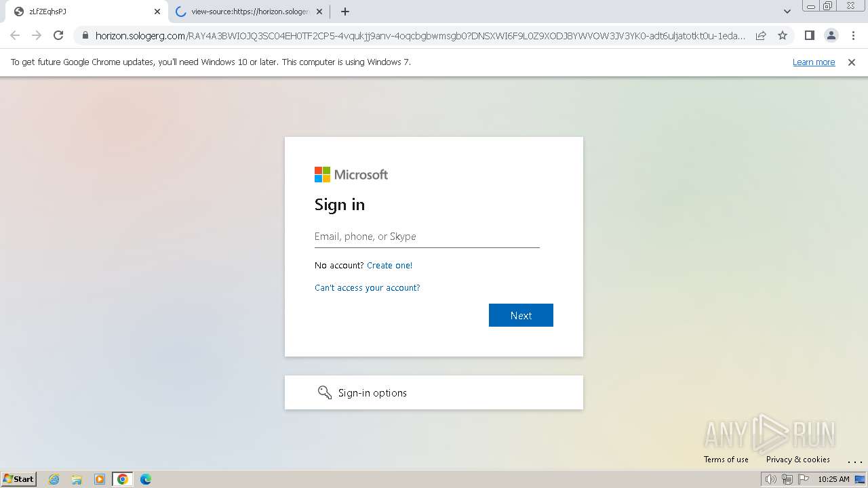
Task: Minimize the Chrome window
Action: coord(811,6)
